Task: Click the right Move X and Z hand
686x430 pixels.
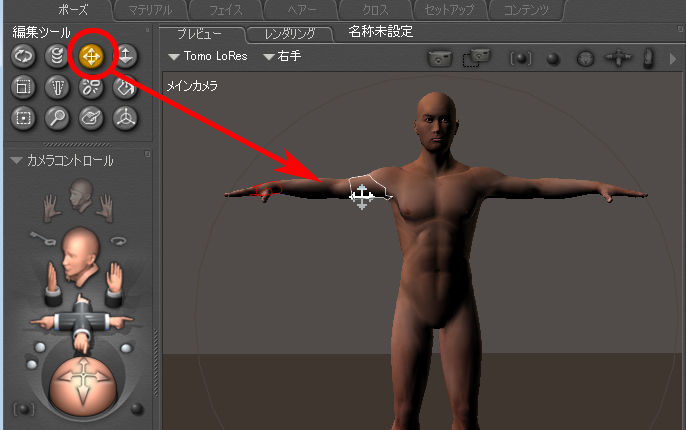Action: [114, 283]
